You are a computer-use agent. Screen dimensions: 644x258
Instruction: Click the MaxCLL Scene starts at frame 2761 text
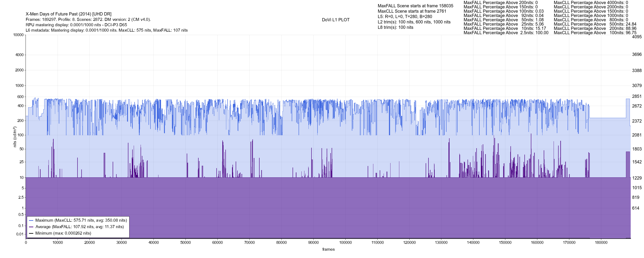[412, 11]
